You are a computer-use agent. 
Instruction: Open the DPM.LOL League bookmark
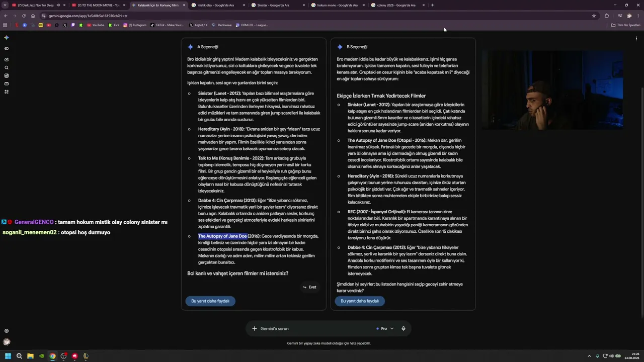coord(252,25)
